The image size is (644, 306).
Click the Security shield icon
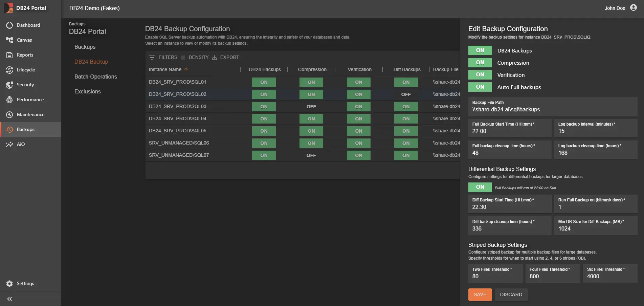coord(9,85)
